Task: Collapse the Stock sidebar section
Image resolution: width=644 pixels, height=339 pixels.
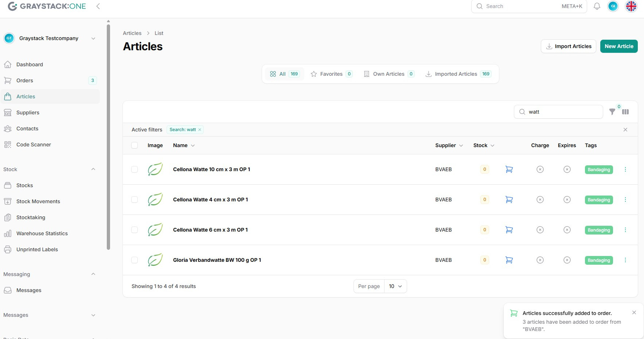Action: 93,169
